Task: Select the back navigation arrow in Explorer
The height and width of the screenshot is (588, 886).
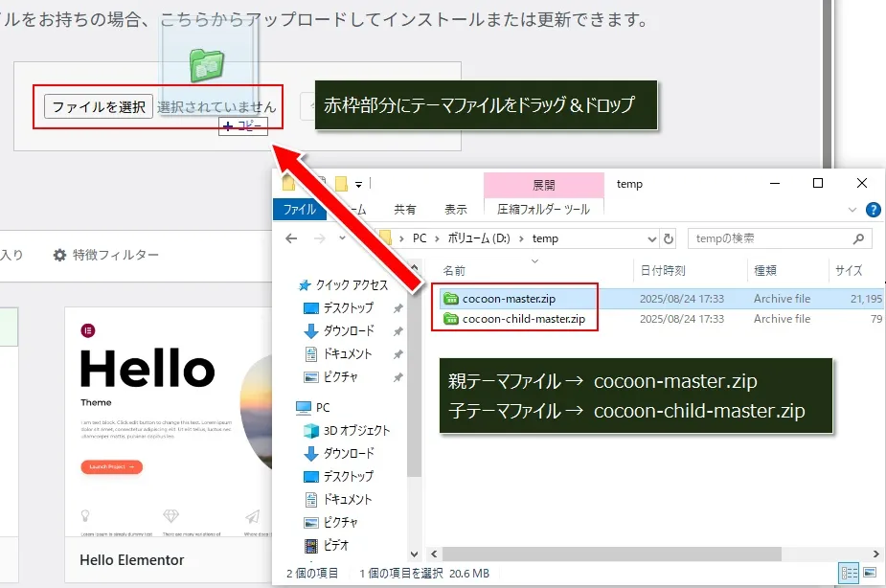Action: tap(292, 237)
